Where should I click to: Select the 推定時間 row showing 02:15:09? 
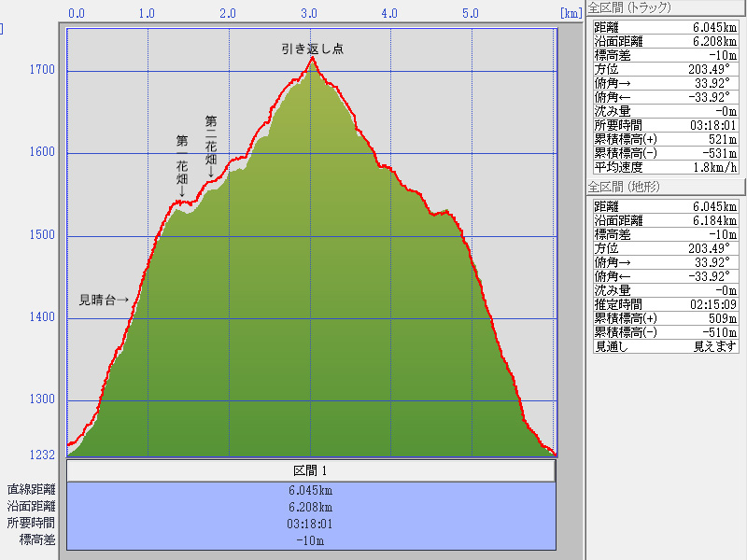click(667, 304)
